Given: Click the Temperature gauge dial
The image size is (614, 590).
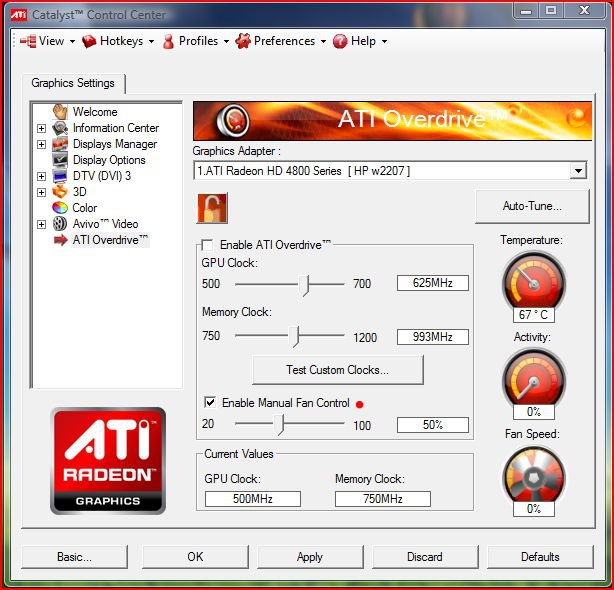Looking at the screenshot, I should point(533,281).
